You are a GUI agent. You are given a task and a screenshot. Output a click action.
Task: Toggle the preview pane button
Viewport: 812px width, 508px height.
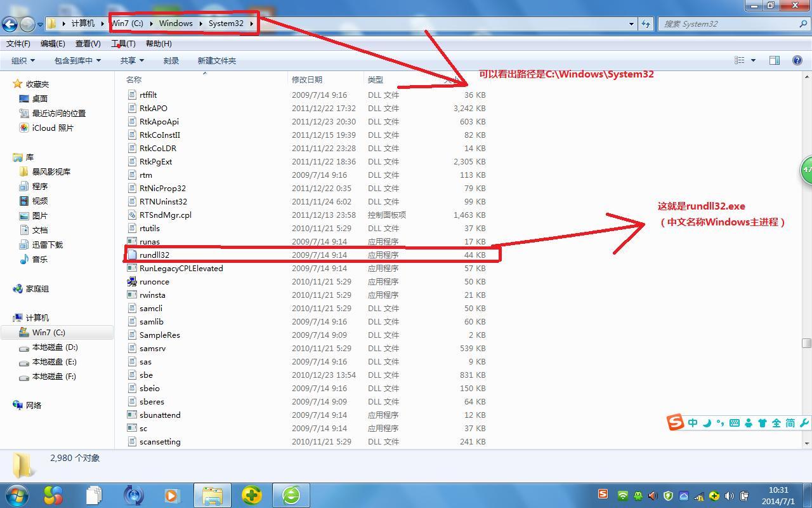click(775, 60)
